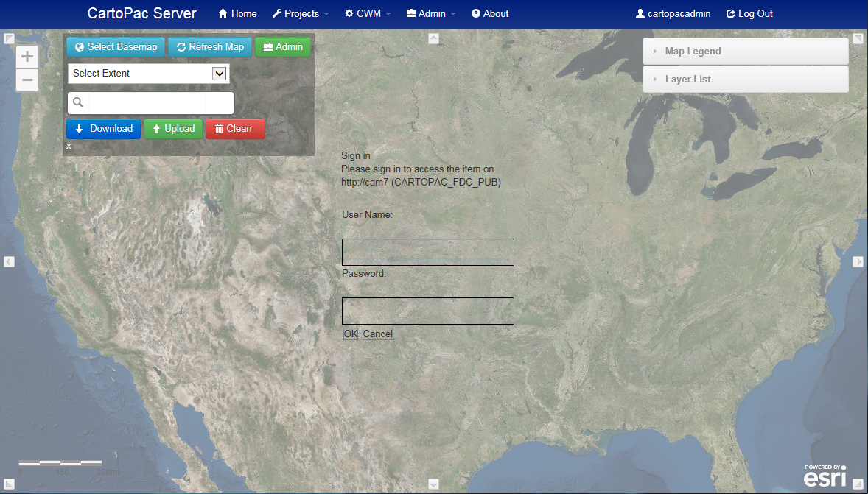The image size is (868, 494).
Task: Click the Select Basemap button
Action: pos(116,47)
